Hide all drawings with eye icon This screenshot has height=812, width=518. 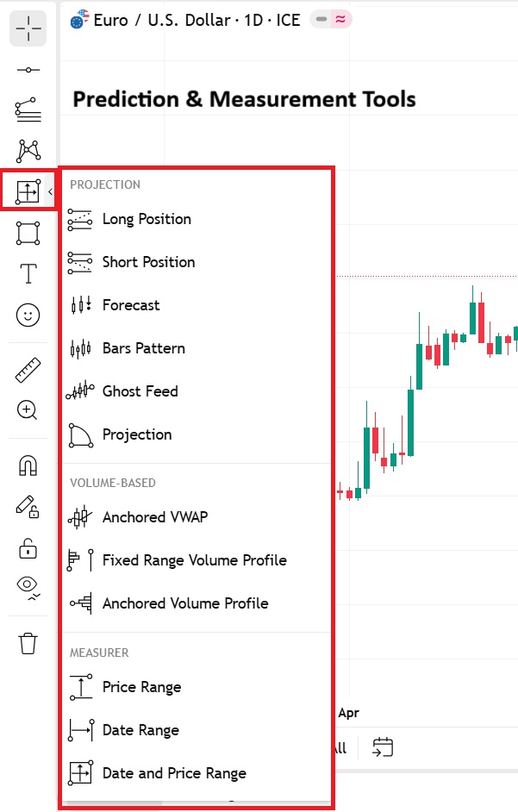tap(28, 588)
